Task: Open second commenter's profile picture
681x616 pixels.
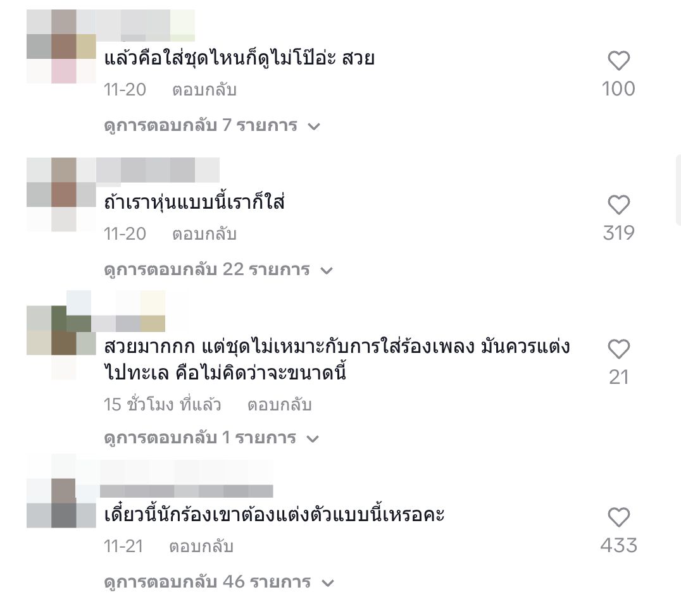Action: tap(61, 195)
